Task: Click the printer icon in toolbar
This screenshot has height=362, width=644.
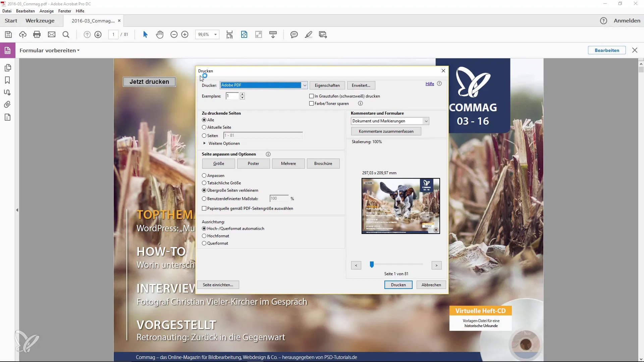Action: (37, 35)
